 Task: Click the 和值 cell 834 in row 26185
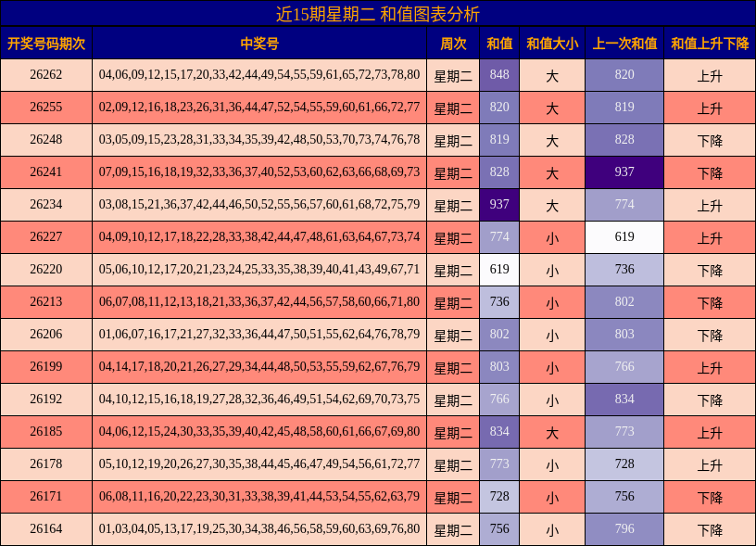tap(499, 431)
